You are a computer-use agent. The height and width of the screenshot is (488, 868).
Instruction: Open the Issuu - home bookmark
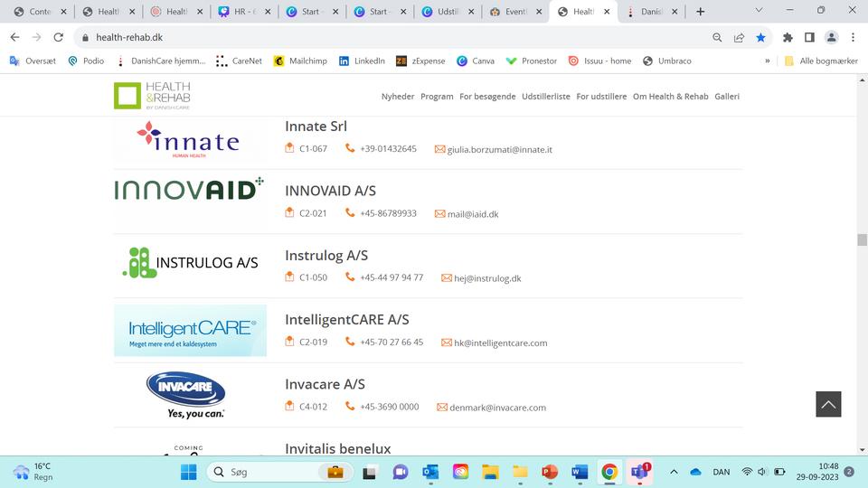[599, 61]
